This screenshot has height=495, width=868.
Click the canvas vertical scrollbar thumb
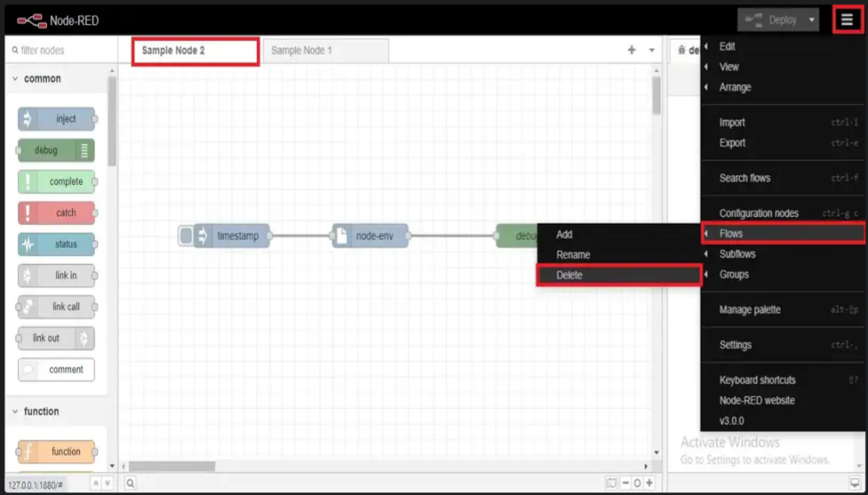[656, 96]
